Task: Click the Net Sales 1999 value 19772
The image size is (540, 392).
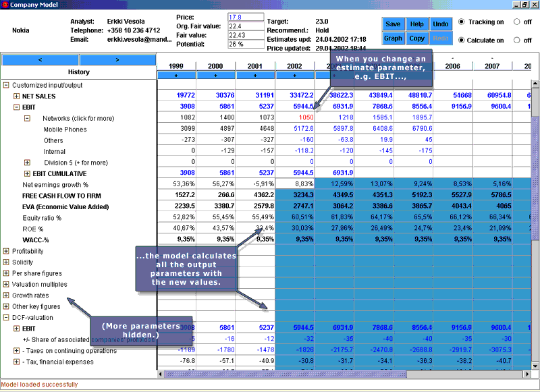Action: (x=186, y=95)
